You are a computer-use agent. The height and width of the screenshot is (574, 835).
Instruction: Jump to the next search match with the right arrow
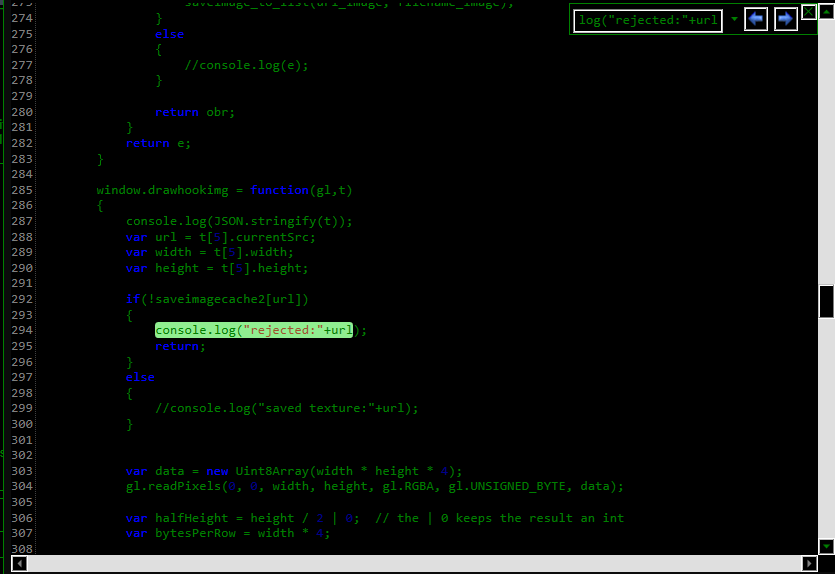point(785,20)
